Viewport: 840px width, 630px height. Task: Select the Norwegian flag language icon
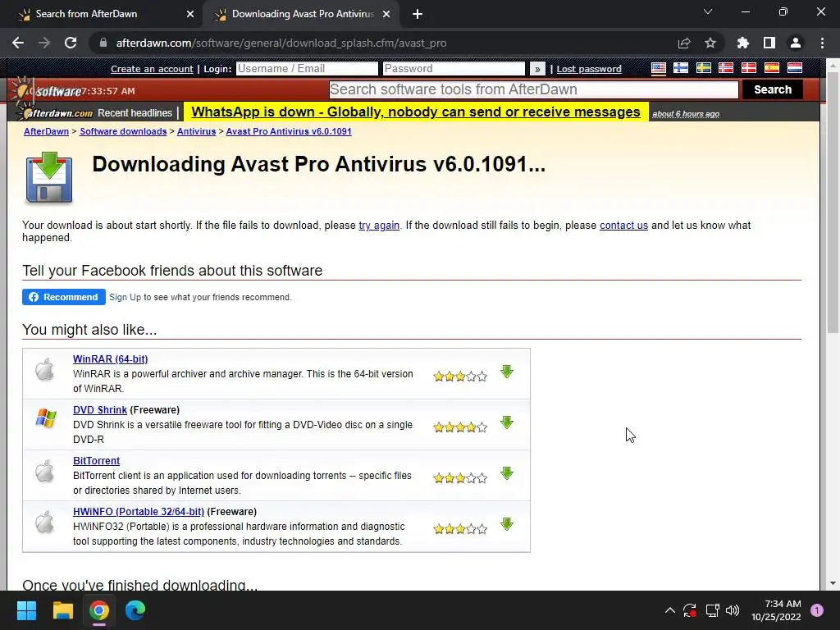point(726,68)
